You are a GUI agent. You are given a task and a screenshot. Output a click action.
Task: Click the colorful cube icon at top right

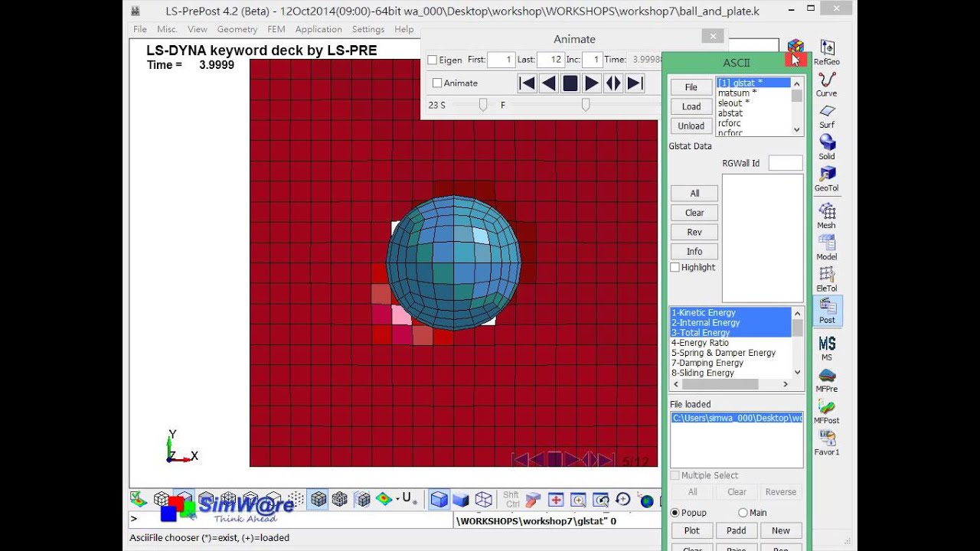tap(795, 47)
